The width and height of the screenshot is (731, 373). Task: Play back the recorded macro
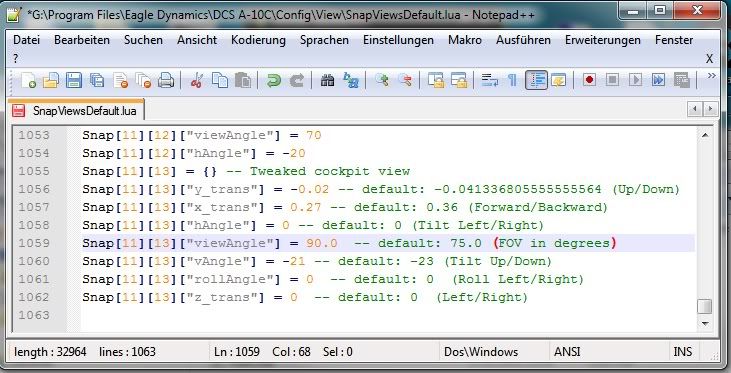(635, 80)
